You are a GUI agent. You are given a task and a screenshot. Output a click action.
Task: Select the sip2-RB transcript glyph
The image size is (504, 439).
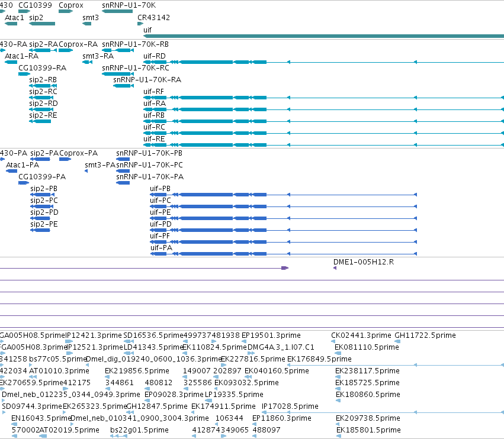pos(43,86)
